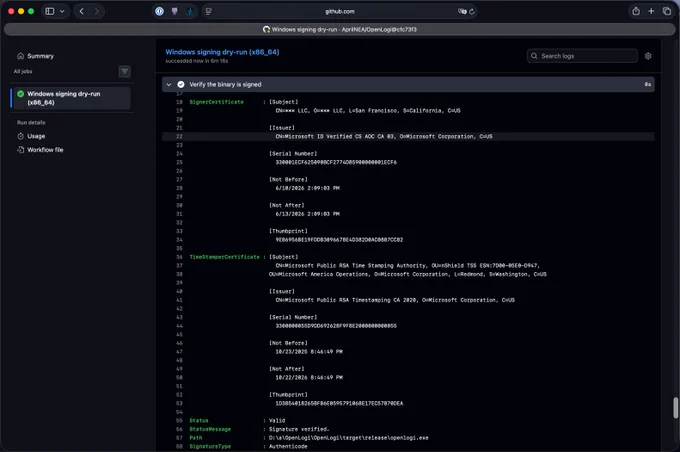Viewport: 680px width, 452px height.
Task: Click log line number 22
Action: [x=180, y=136]
